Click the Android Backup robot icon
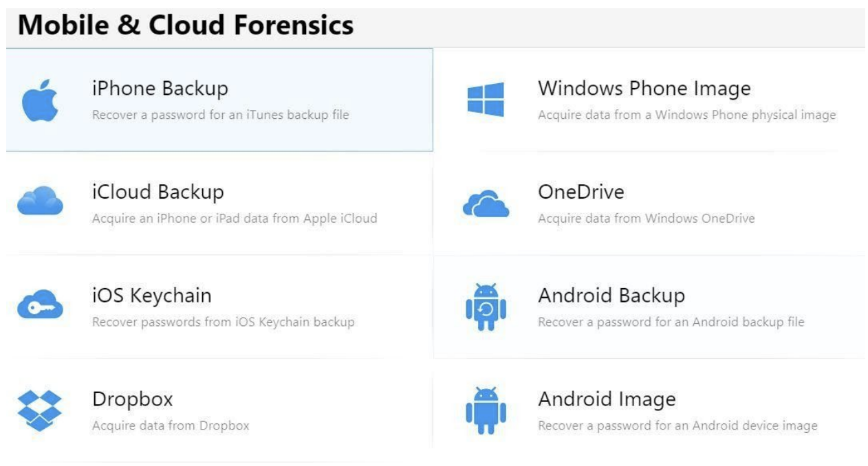The height and width of the screenshot is (466, 868). pos(486,307)
